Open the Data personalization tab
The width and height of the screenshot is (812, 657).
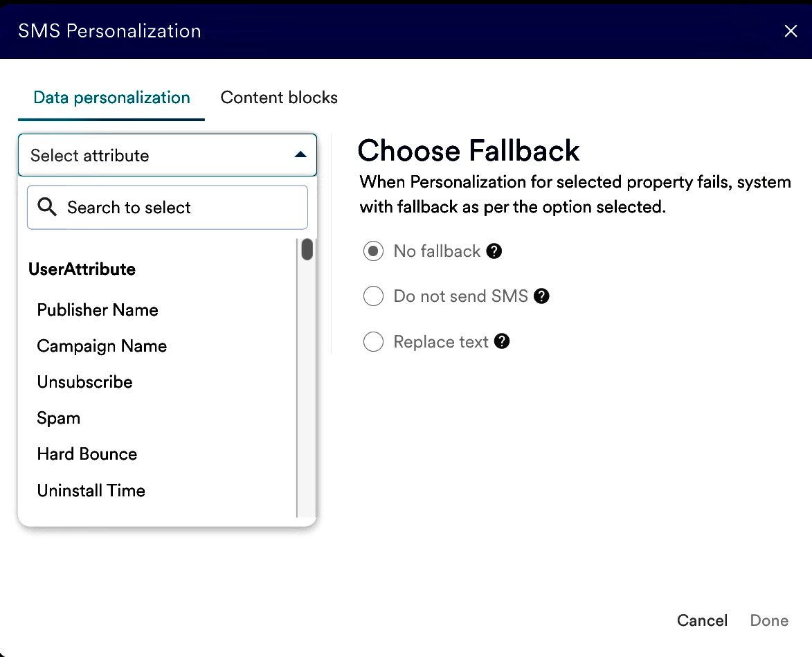tap(111, 98)
